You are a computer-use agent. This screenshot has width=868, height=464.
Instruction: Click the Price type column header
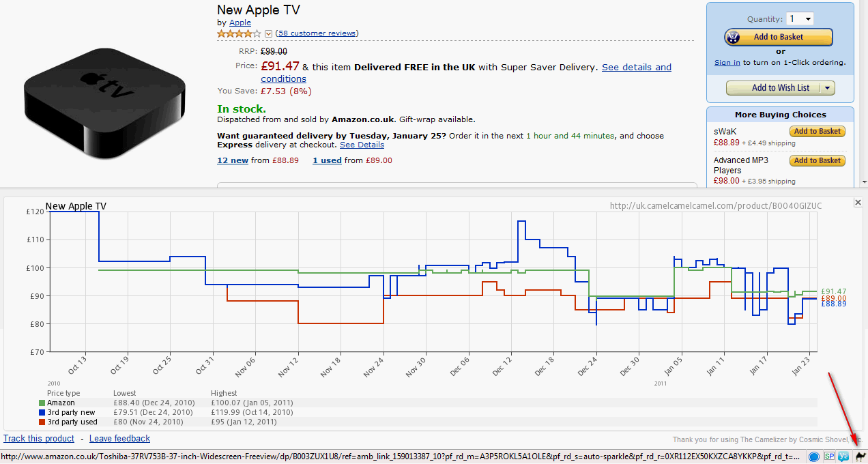(x=63, y=394)
